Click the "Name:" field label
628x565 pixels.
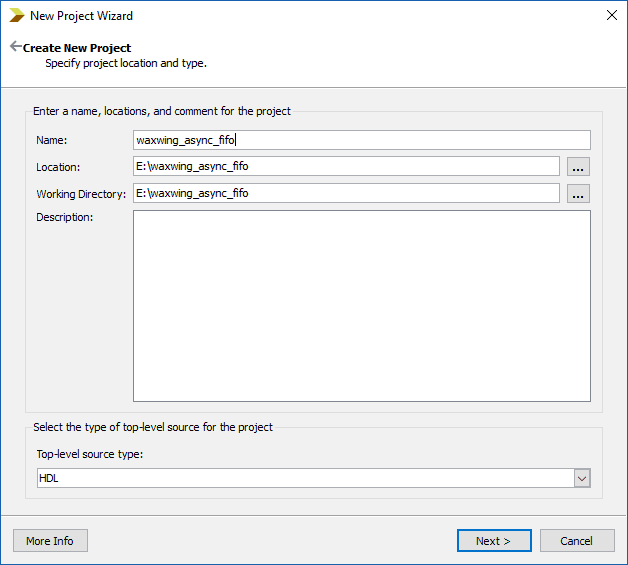[51, 140]
